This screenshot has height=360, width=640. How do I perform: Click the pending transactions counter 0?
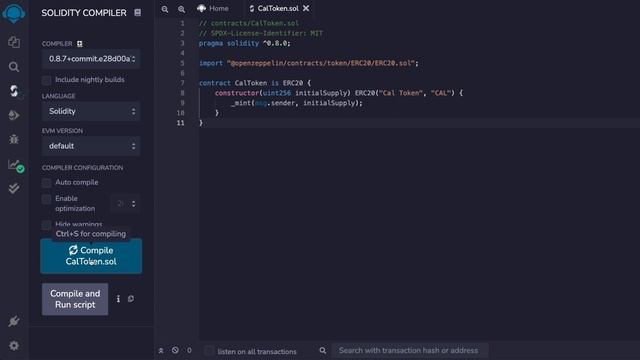tap(189, 350)
